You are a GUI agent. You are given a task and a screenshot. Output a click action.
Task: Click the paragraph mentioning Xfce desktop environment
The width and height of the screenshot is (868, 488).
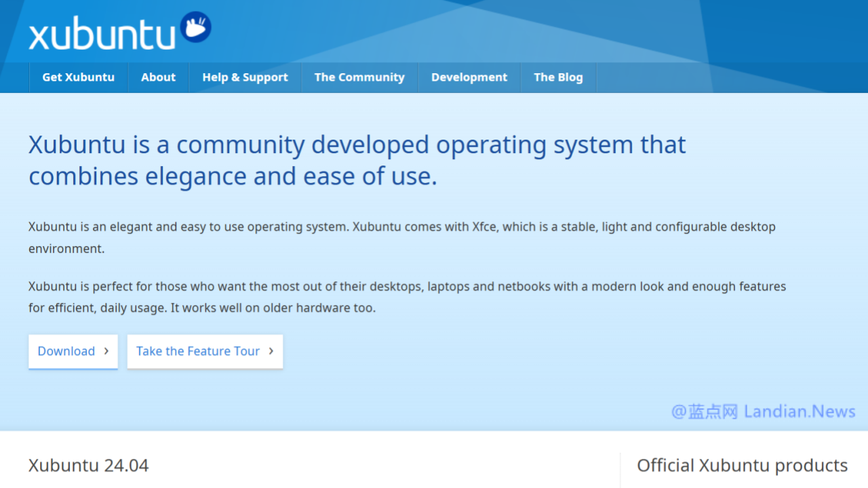point(401,237)
